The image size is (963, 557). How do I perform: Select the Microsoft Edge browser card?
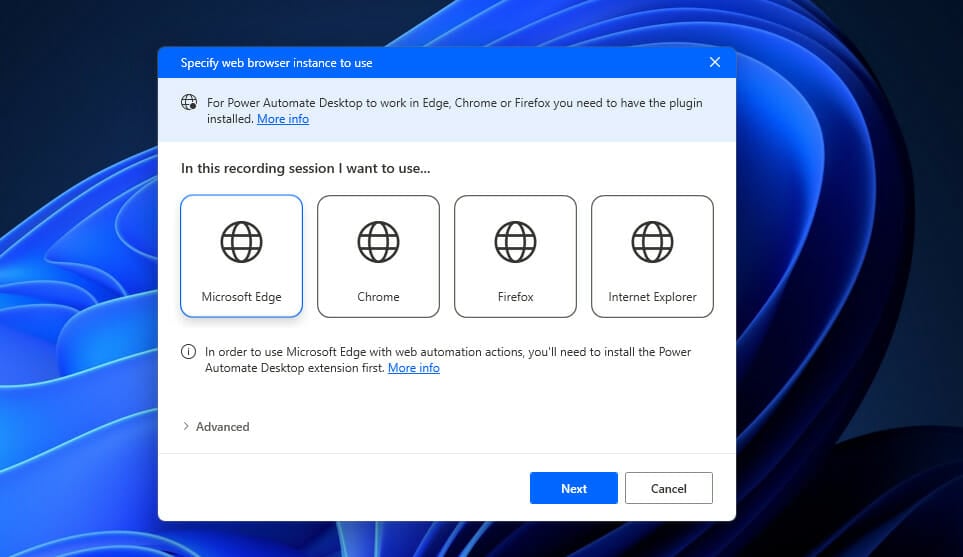point(241,256)
